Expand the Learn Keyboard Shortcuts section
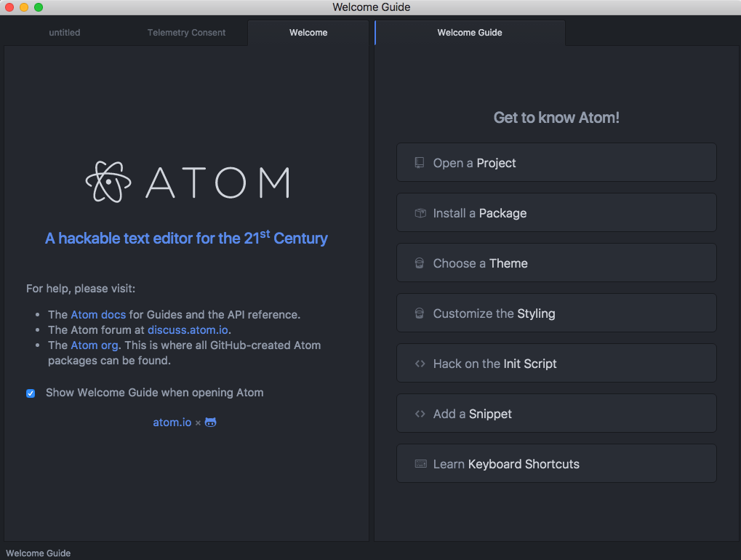 coord(556,464)
